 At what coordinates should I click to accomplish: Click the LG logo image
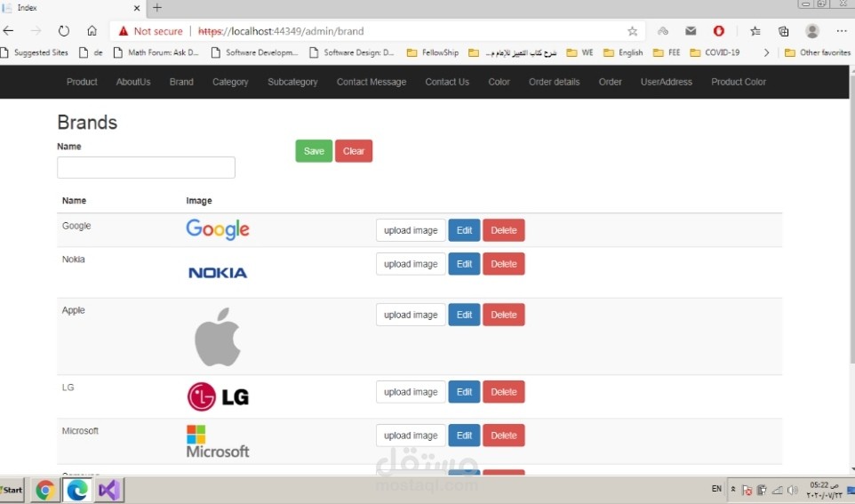[x=218, y=396]
